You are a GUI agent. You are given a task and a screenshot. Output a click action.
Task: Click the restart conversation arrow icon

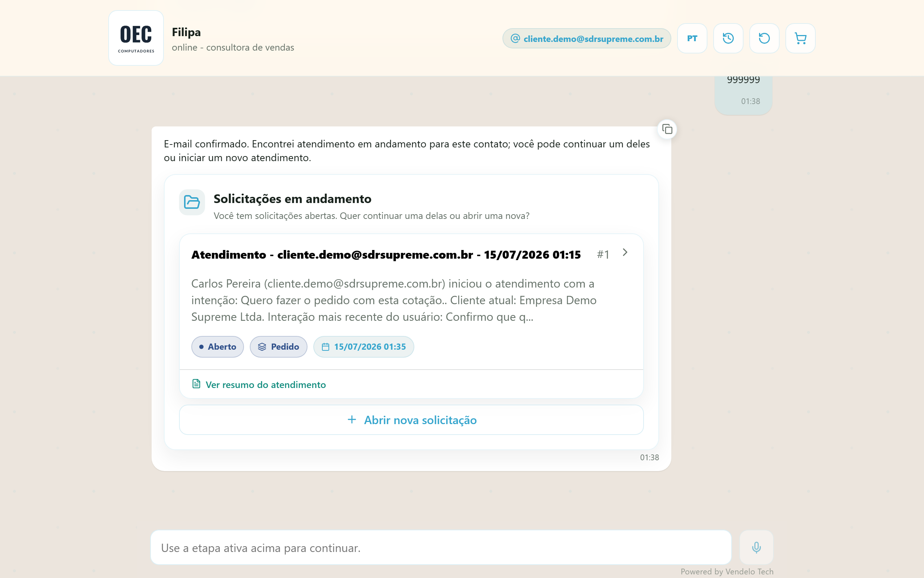[x=764, y=38]
